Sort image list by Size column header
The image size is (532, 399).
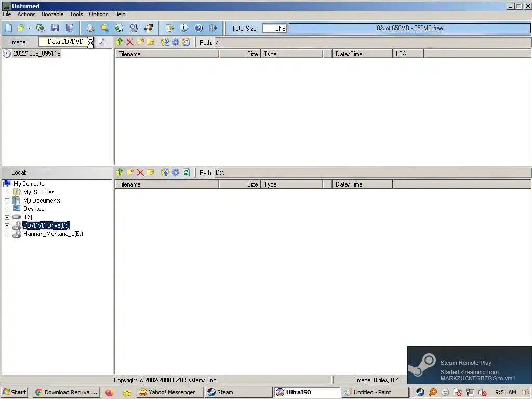tap(240, 54)
